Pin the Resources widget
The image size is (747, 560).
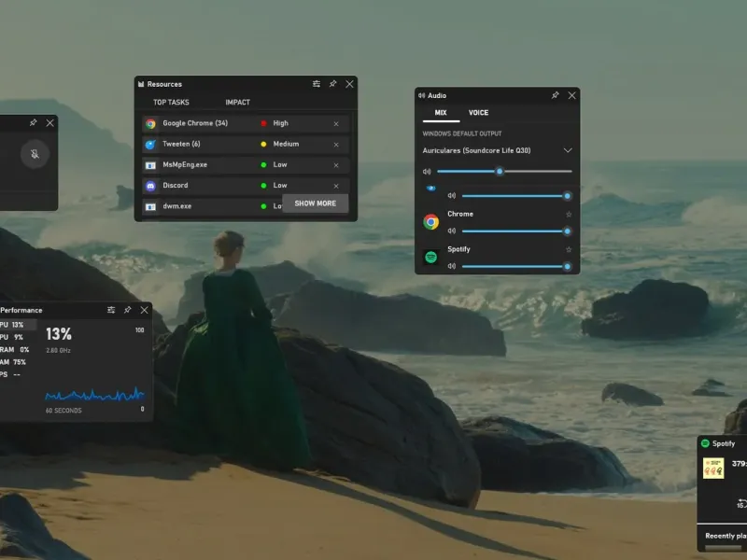(x=333, y=84)
